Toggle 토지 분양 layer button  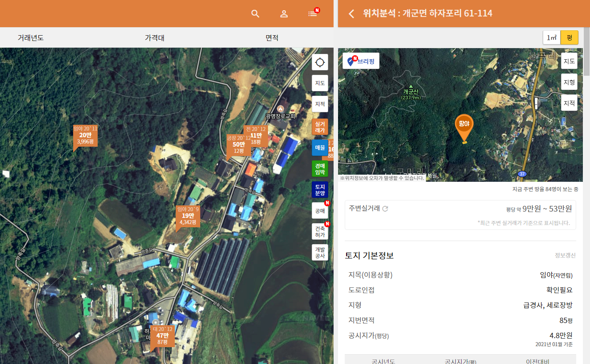click(x=320, y=190)
